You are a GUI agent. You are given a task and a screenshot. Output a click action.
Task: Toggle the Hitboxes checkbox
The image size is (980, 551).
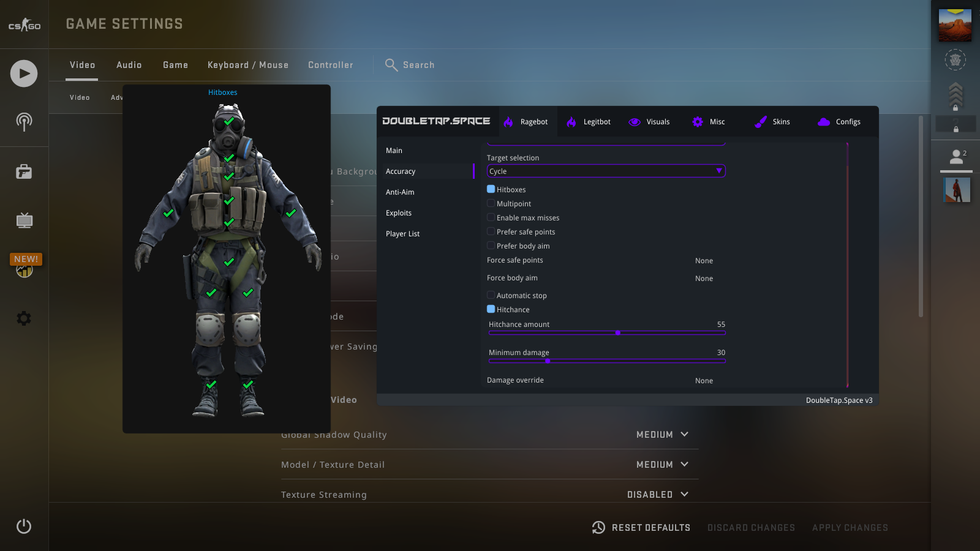(x=491, y=189)
